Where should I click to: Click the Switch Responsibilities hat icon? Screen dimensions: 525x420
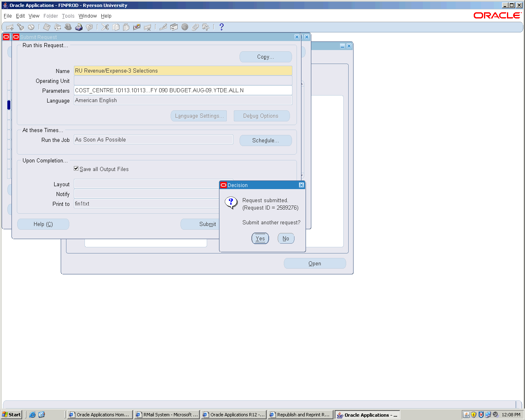(68, 27)
